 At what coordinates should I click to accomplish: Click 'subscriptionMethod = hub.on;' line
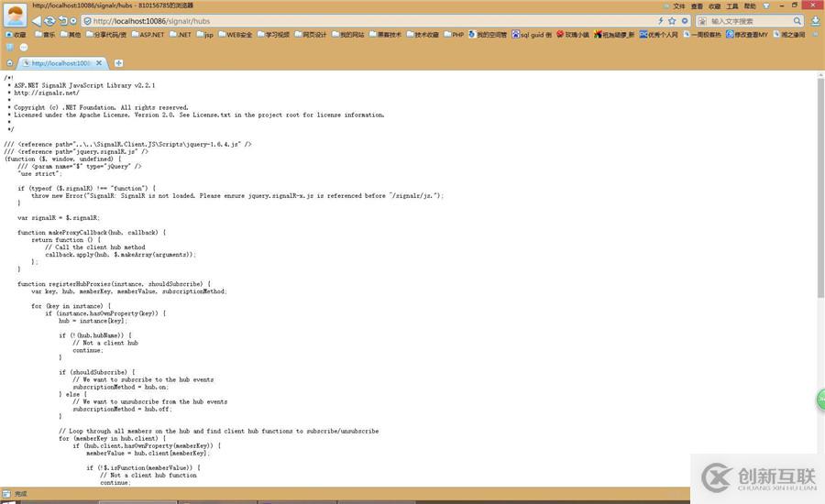pyautogui.click(x=120, y=387)
